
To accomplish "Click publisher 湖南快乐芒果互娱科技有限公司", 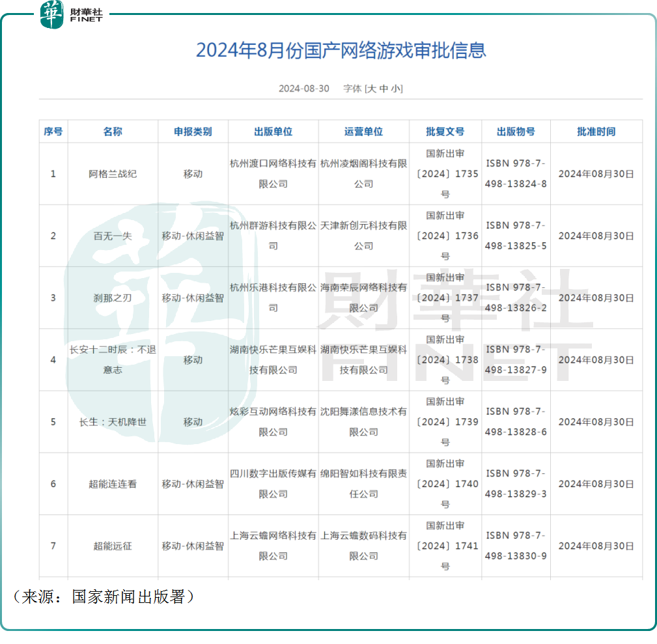I will pos(273,360).
